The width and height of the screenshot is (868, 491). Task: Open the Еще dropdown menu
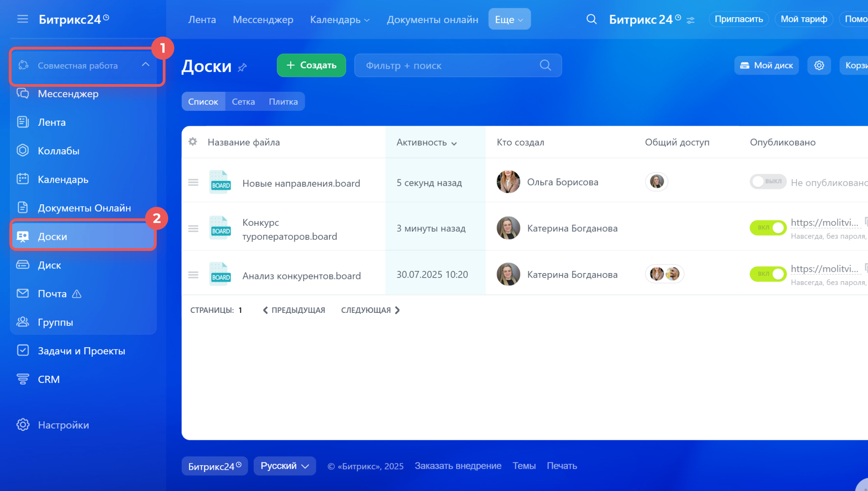[509, 19]
